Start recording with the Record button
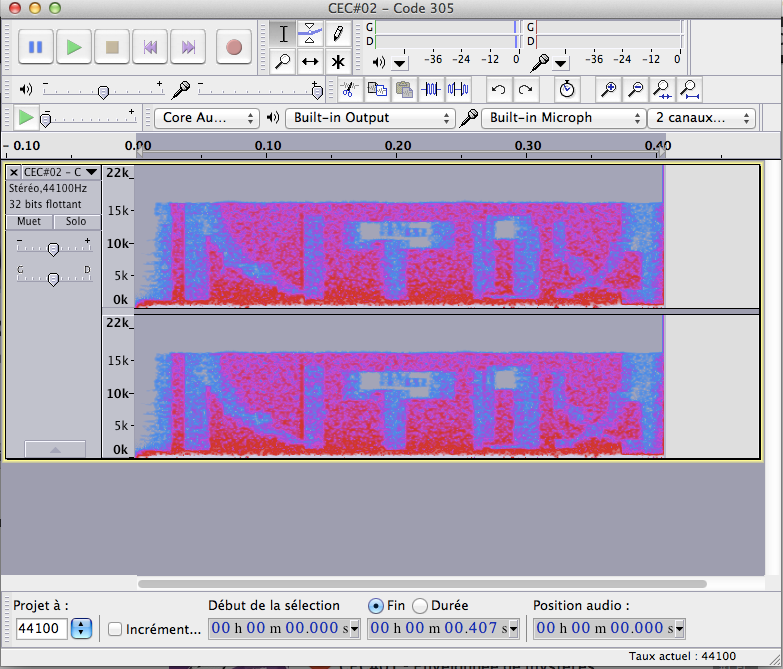This screenshot has width=783, height=669. coord(234,47)
